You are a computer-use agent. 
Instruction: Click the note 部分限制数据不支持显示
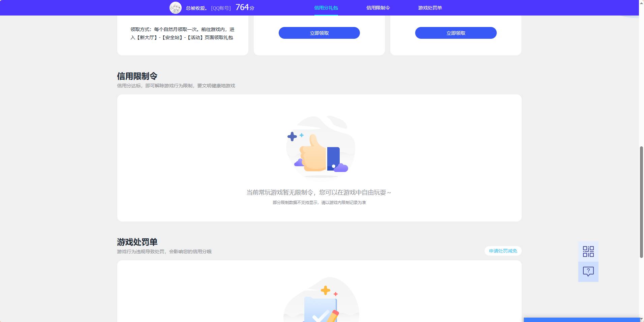pos(295,203)
